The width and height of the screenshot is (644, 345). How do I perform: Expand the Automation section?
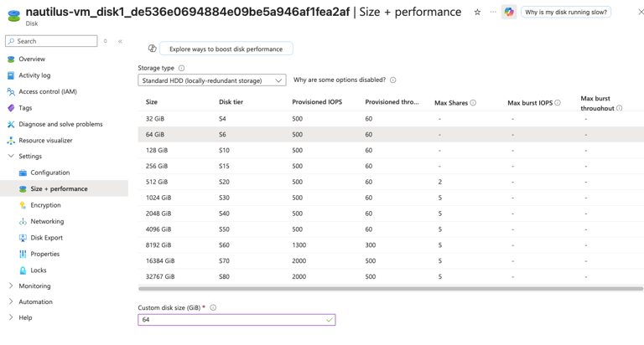click(x=11, y=302)
